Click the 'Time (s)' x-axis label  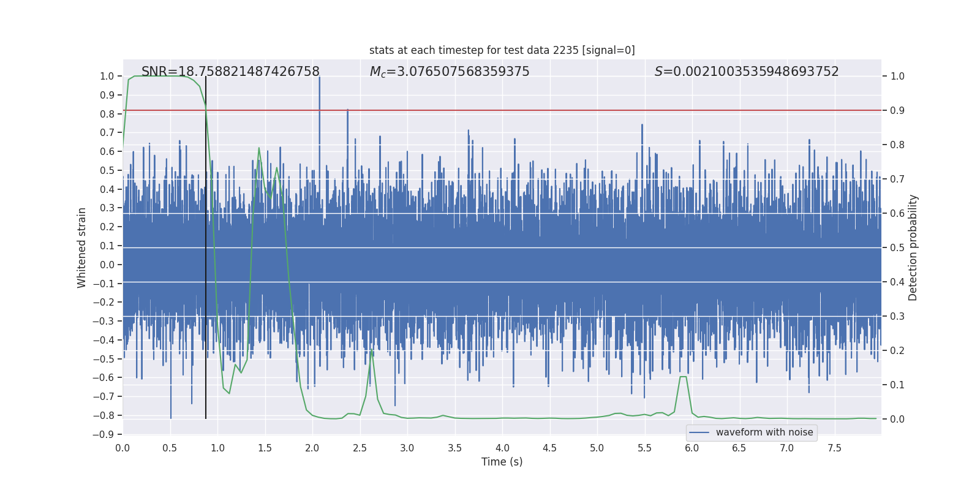[502, 462]
